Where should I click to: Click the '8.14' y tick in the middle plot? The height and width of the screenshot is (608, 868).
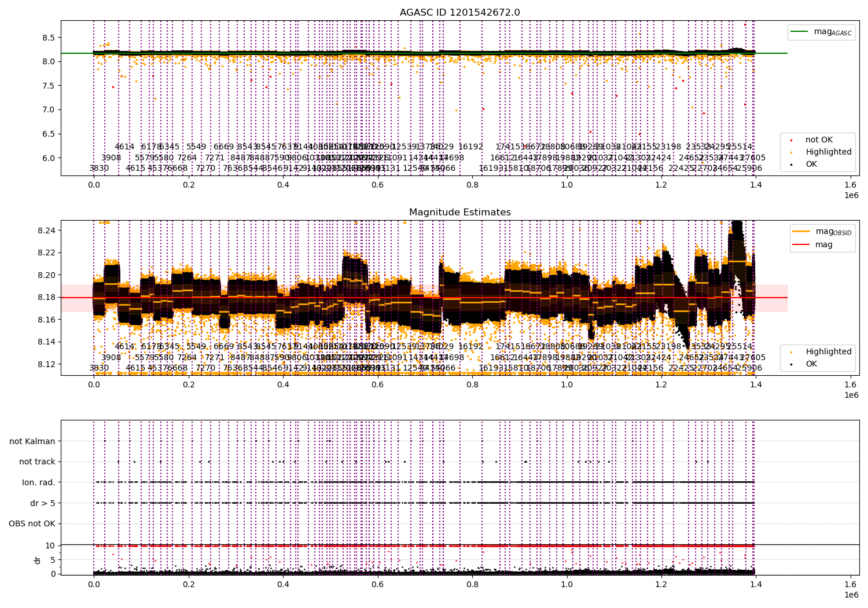(46, 342)
